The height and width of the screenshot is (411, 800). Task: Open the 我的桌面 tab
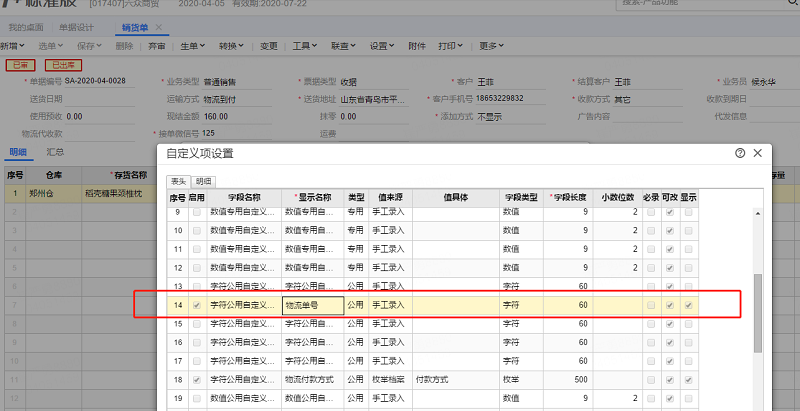27,26
